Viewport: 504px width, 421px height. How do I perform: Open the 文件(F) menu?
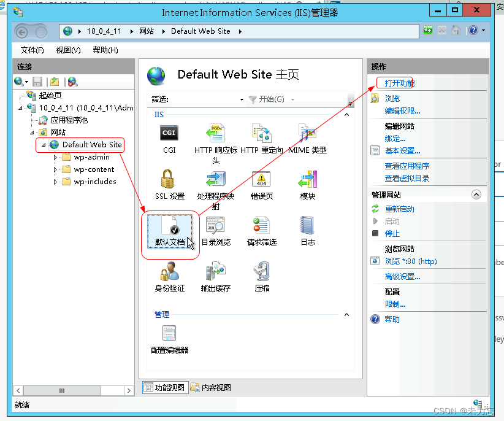pos(32,50)
